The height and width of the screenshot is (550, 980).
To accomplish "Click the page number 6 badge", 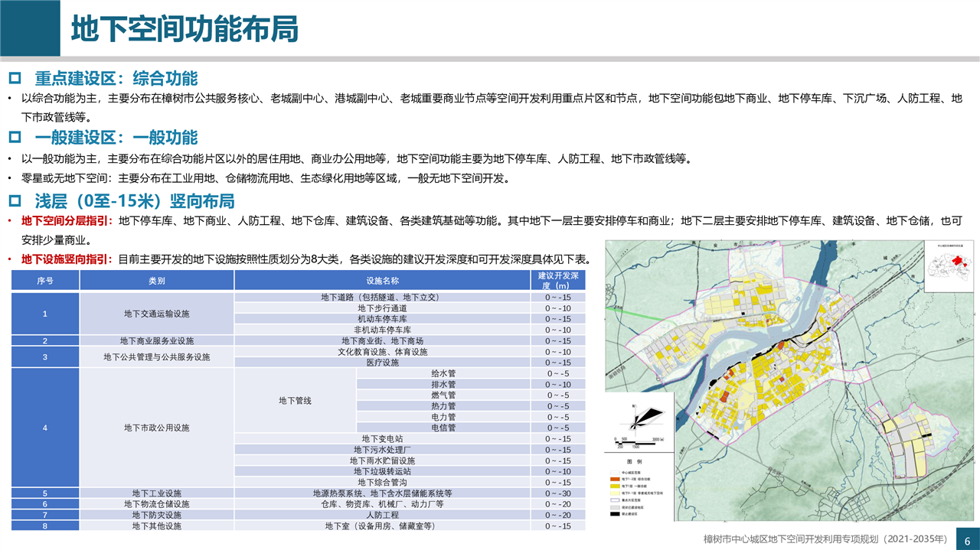I will click(x=967, y=539).
